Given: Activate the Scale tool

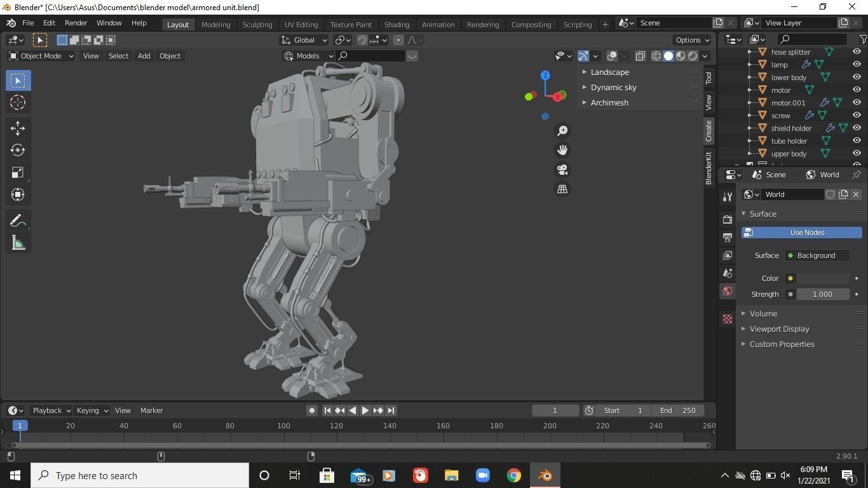Looking at the screenshot, I should pos(18,173).
